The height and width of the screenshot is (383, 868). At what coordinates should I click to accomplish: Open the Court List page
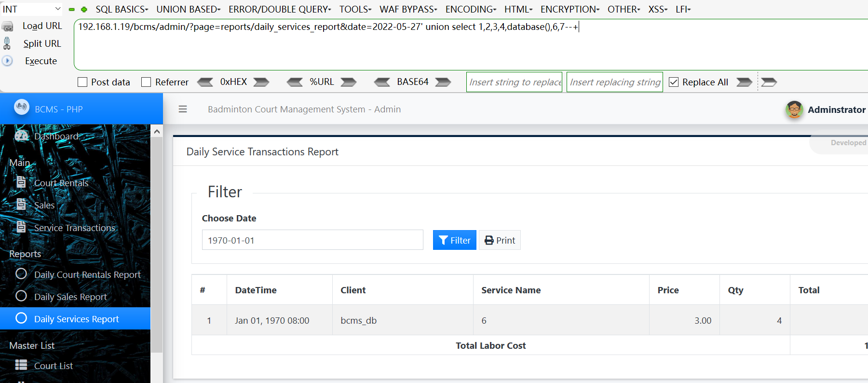click(54, 366)
